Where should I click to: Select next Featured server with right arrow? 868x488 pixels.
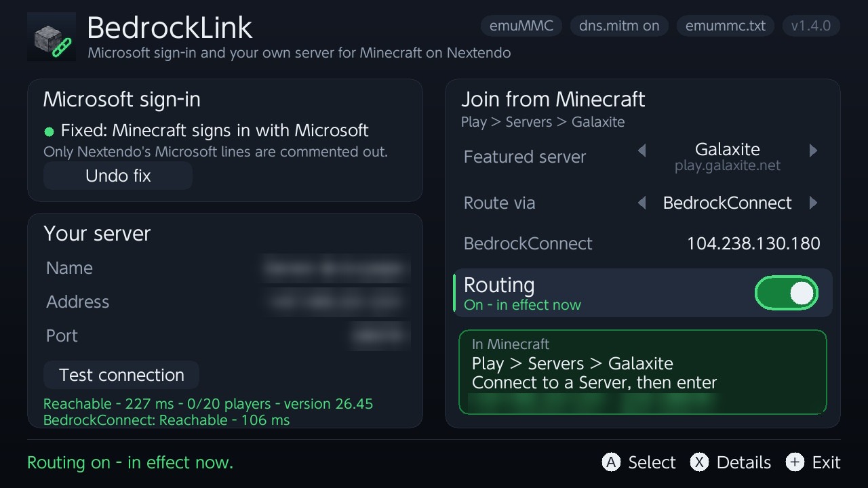[813, 150]
